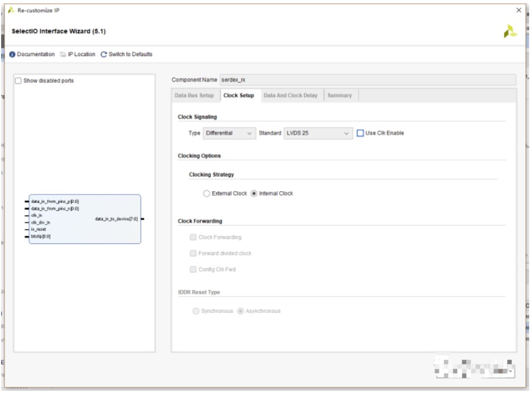
Task: Open the clock signaling Type dropdown
Action: click(x=229, y=133)
